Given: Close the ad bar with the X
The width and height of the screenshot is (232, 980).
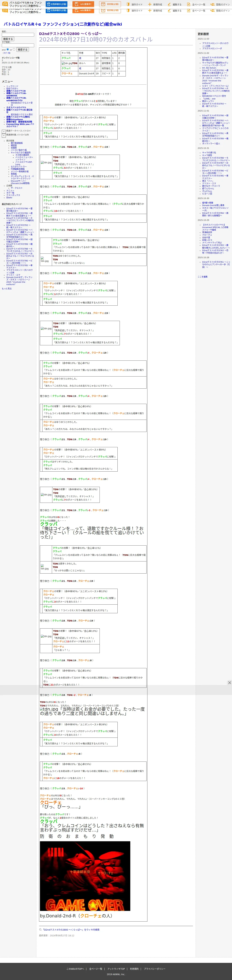Looking at the screenshot, I should tap(229, 682).
